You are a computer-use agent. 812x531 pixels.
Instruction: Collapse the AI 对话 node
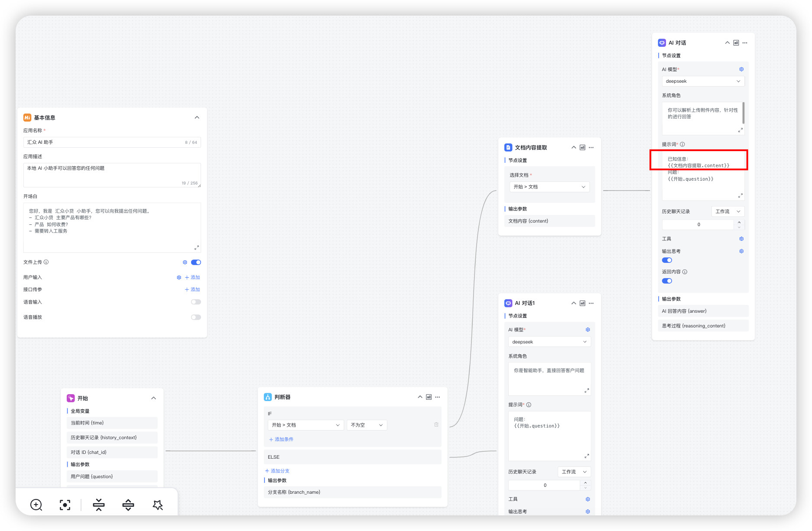click(x=728, y=43)
